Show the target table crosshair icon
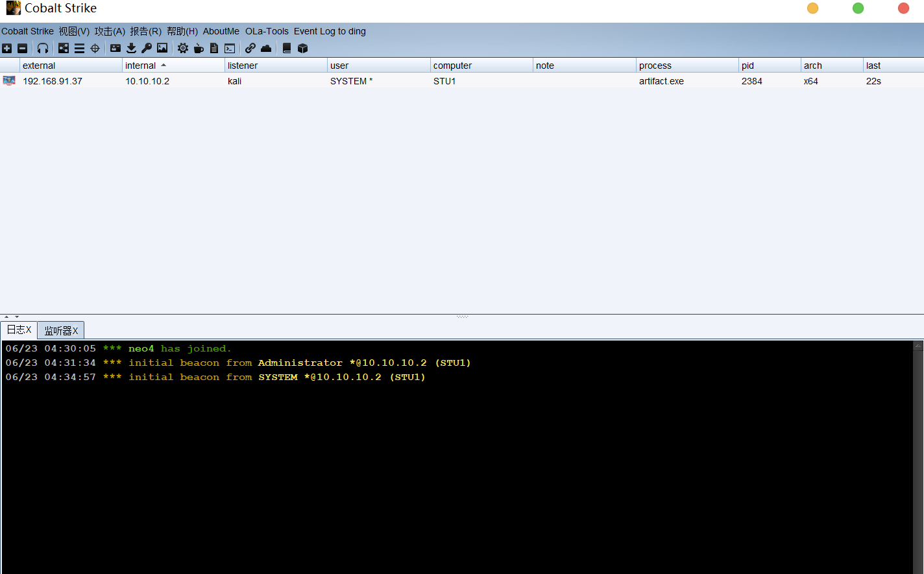This screenshot has width=924, height=574. tap(95, 48)
